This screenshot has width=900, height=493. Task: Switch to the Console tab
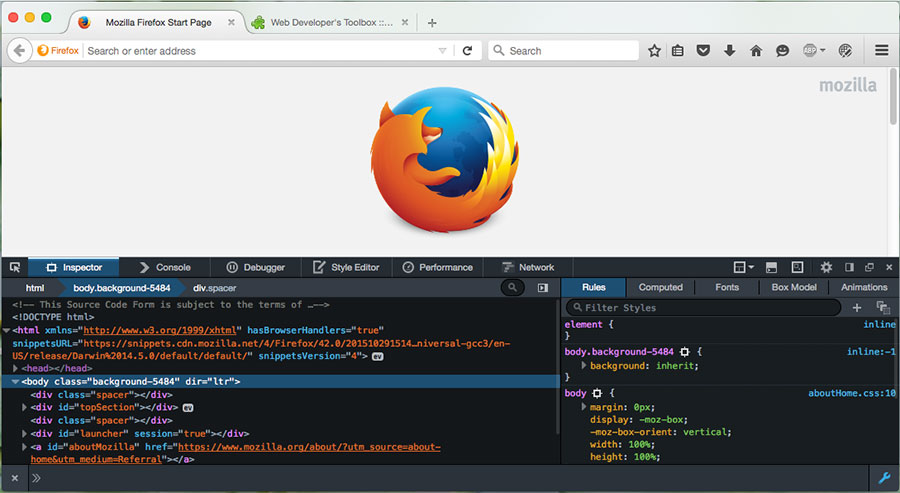pyautogui.click(x=164, y=267)
